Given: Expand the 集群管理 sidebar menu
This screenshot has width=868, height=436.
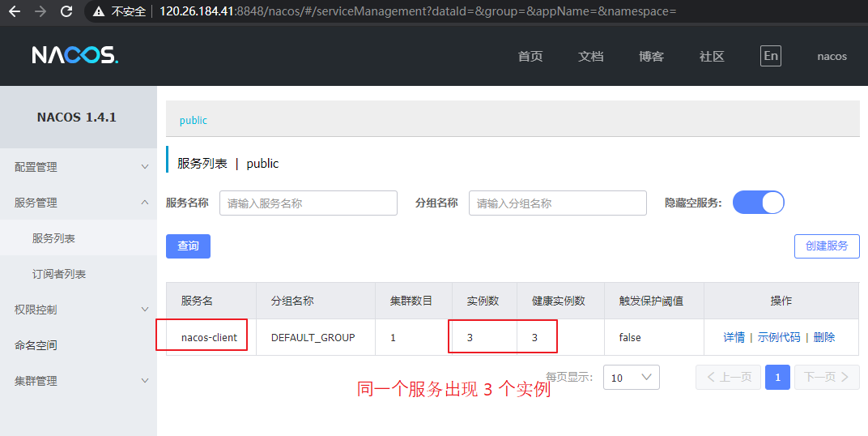Looking at the screenshot, I should 79,381.
